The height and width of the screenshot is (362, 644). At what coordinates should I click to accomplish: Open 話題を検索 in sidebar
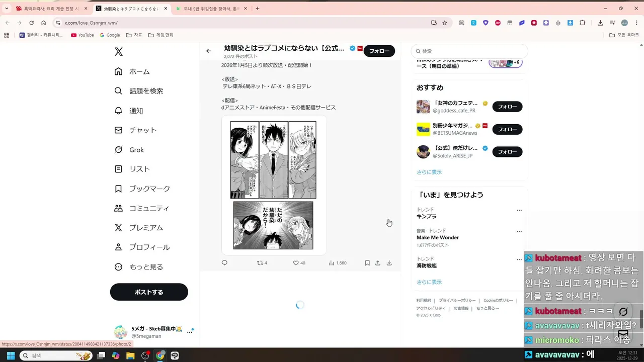click(x=139, y=91)
